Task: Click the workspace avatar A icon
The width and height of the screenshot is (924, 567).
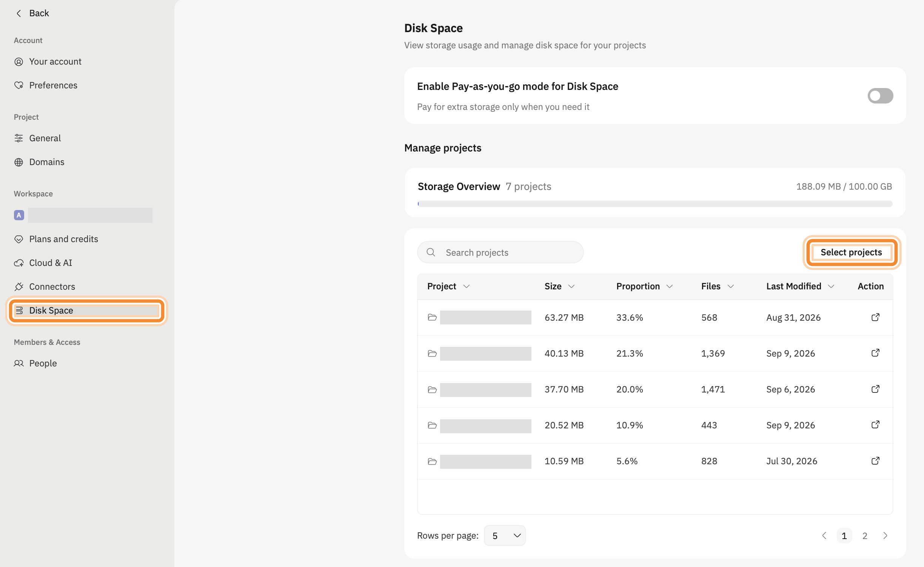Action: pos(19,215)
